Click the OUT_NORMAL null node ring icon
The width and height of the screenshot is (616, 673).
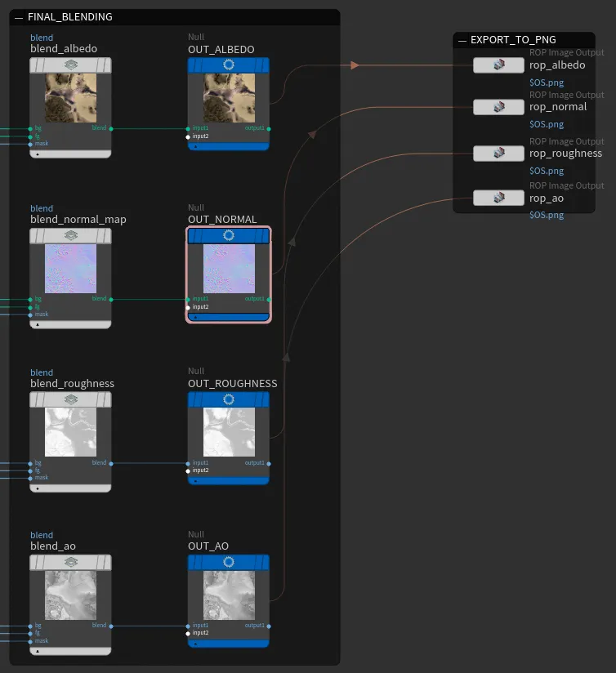coord(229,235)
